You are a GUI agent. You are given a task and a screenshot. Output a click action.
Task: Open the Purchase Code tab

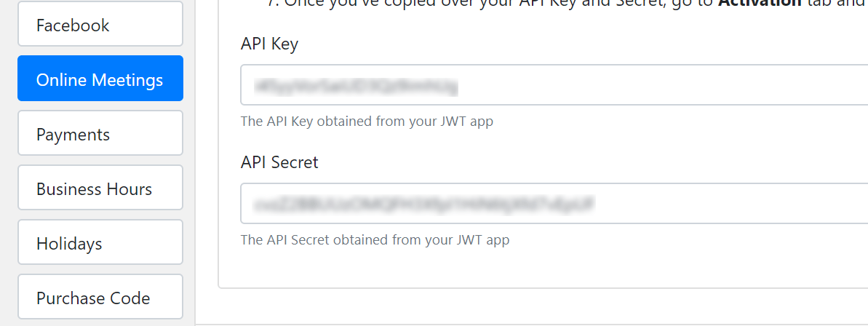(x=100, y=297)
